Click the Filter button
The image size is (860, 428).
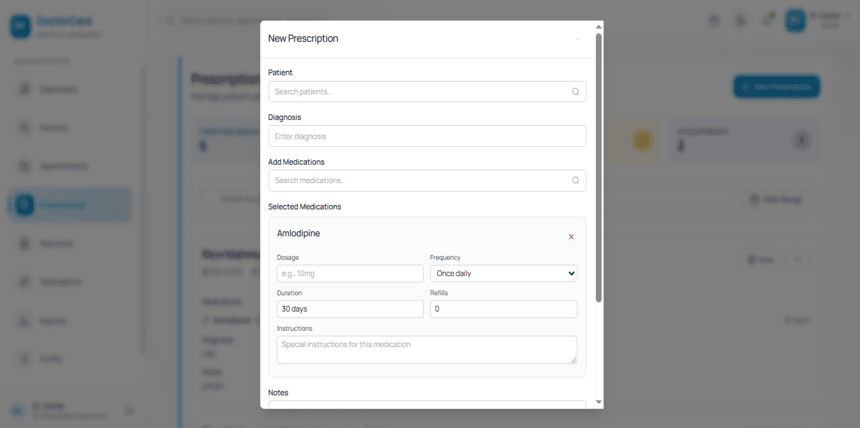[x=760, y=260]
